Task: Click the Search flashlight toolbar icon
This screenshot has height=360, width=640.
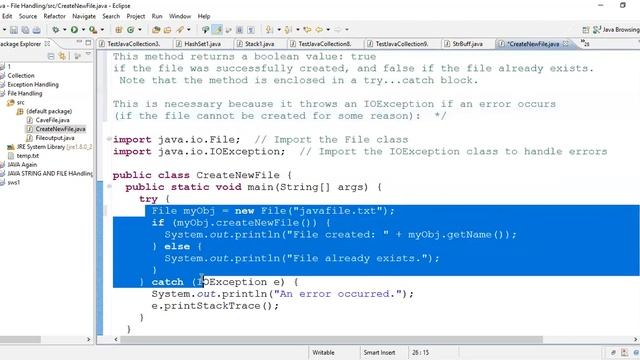Action: (x=180, y=30)
